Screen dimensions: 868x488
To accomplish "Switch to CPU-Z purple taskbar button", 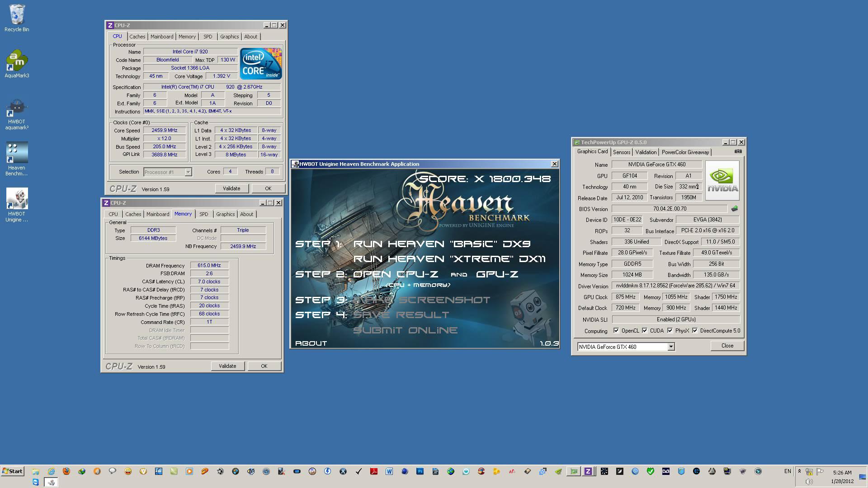I will click(x=588, y=471).
